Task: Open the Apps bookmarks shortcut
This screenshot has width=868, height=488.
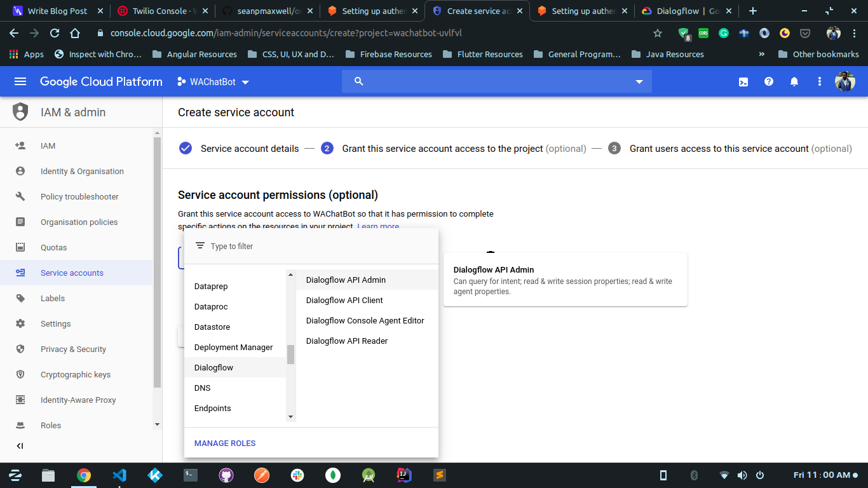Action: 27,54
